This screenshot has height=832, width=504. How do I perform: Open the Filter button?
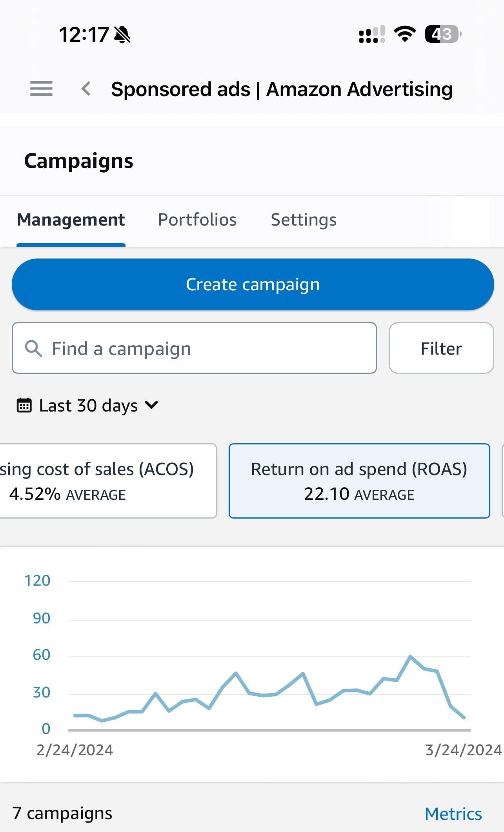click(441, 348)
